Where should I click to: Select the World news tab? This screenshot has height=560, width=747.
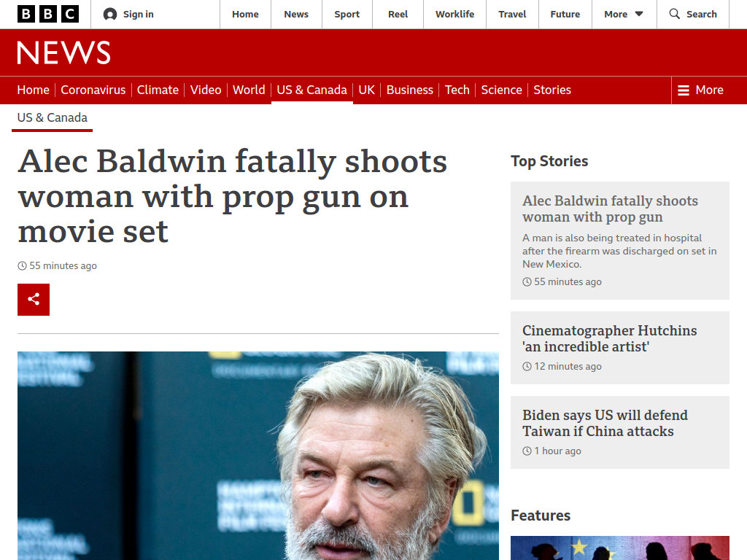(x=249, y=90)
